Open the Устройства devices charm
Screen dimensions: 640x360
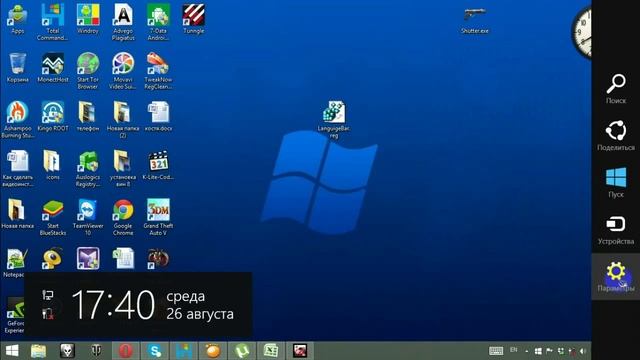tap(616, 229)
